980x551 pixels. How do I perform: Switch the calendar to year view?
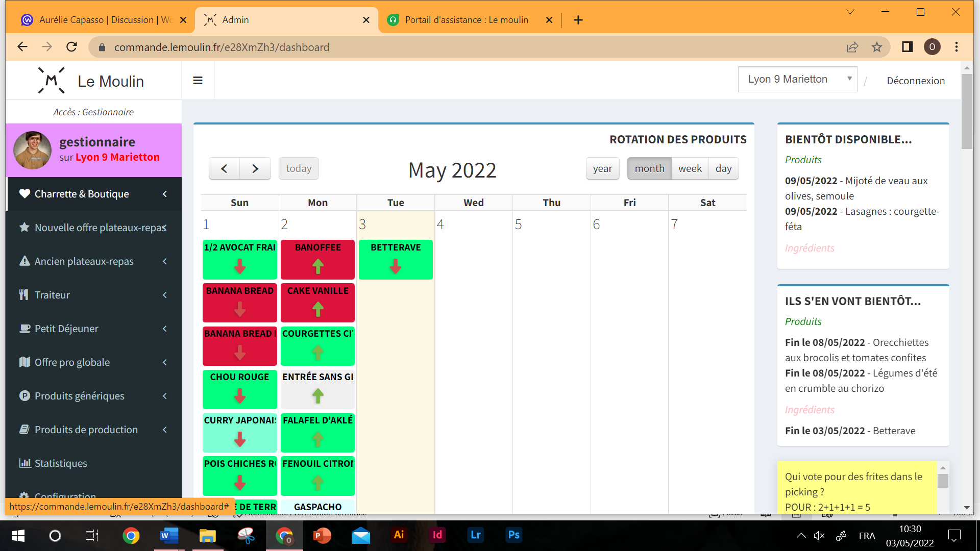coord(602,169)
